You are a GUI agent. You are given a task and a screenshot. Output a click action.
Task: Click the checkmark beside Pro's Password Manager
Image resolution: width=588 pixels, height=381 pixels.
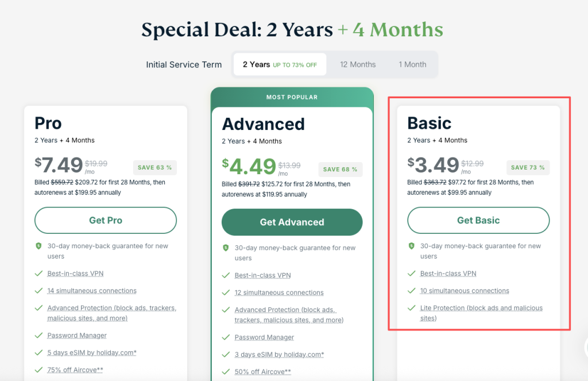[39, 336]
